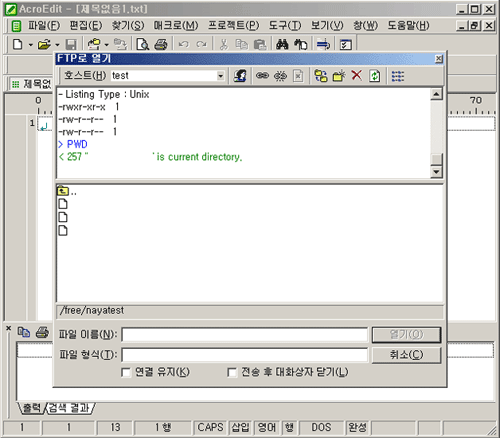Open the 보기(V) menu

(327, 25)
